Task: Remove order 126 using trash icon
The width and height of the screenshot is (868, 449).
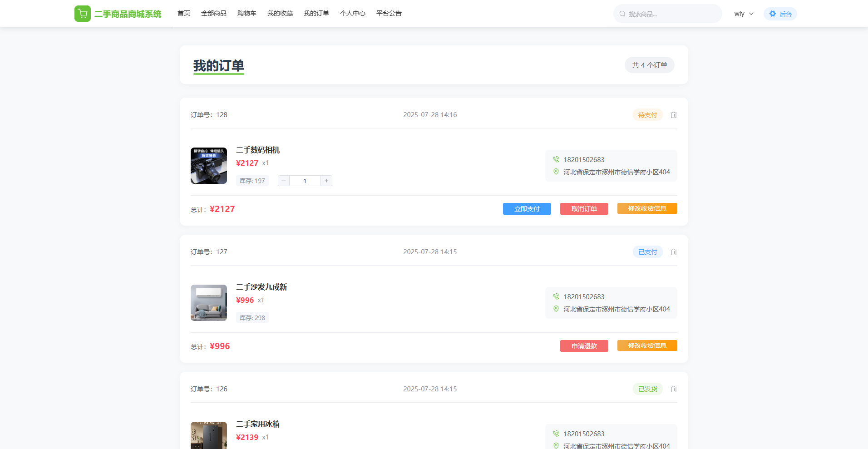Action: (x=674, y=389)
